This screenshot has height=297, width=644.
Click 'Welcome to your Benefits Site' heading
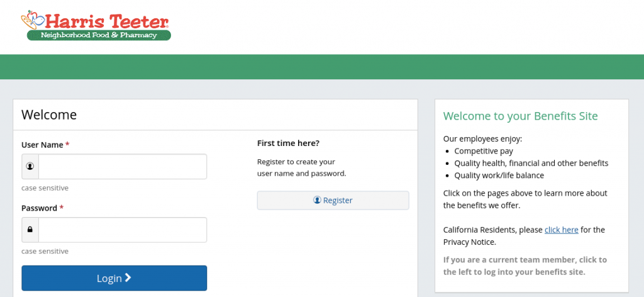tap(520, 116)
